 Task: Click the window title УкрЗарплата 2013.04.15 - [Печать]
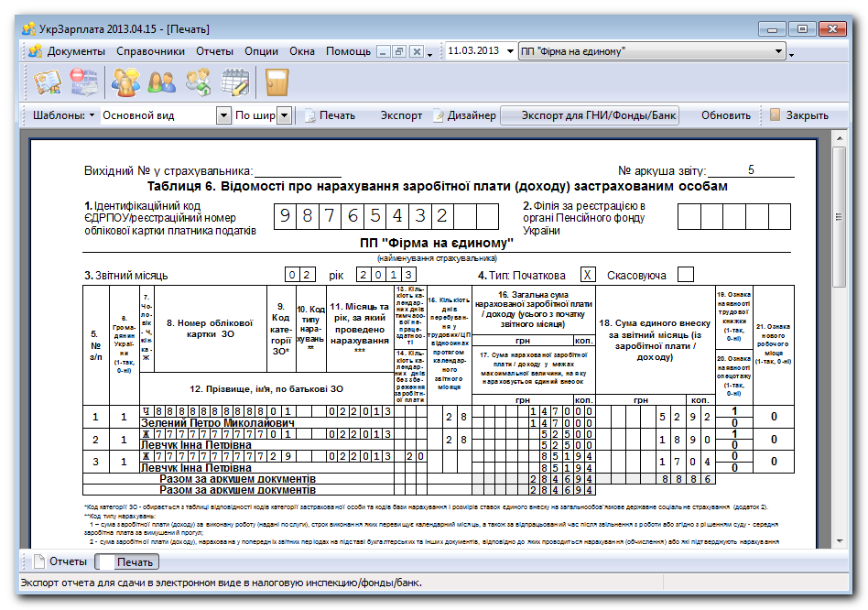pyautogui.click(x=124, y=28)
